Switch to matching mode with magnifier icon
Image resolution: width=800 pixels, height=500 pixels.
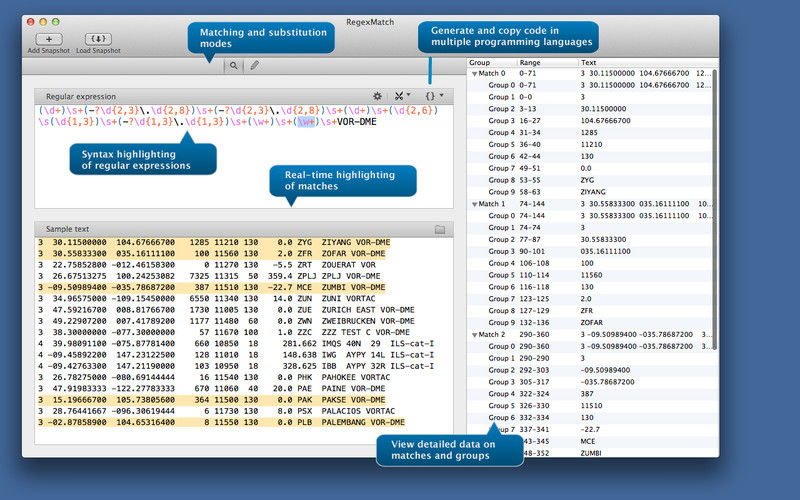tap(233, 65)
